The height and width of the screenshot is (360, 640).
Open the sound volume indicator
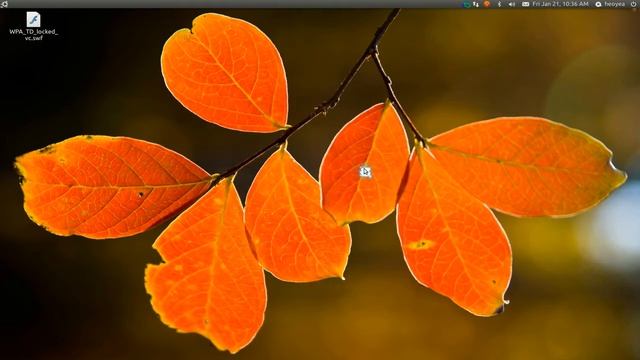pos(511,4)
